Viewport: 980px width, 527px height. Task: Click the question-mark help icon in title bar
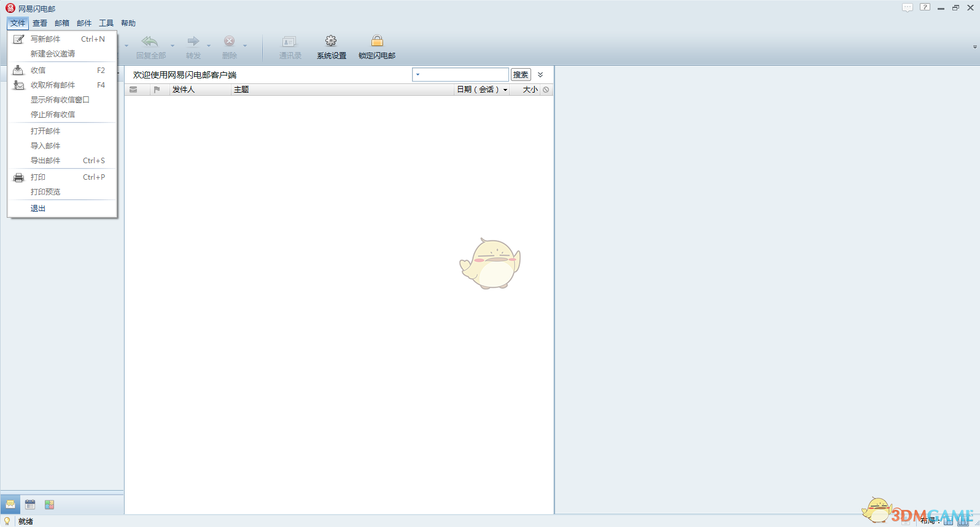tap(925, 8)
